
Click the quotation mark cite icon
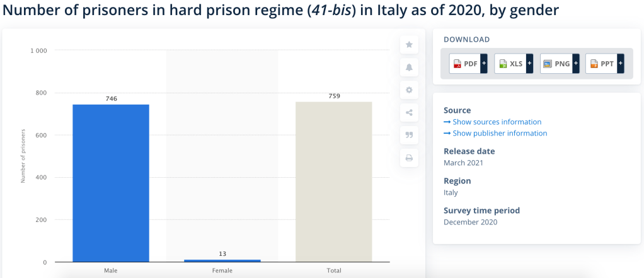pos(409,136)
